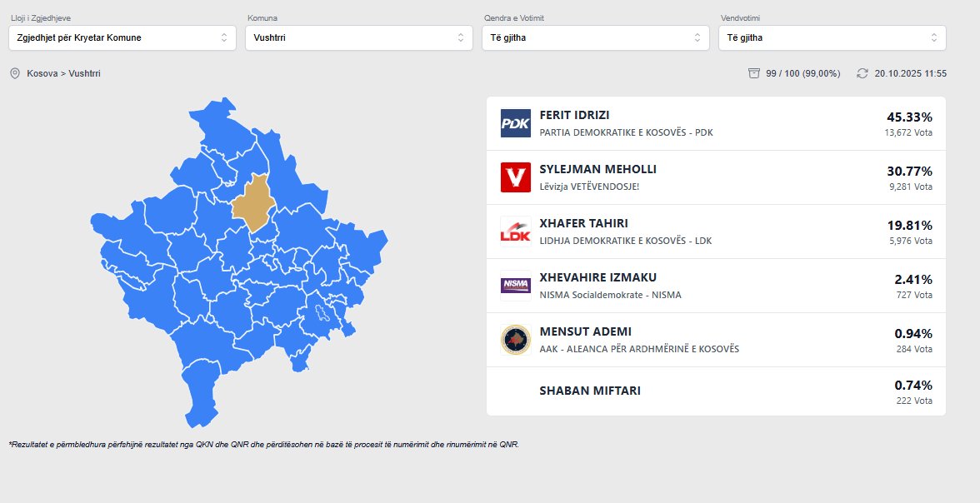
Task: Expand the Vendvotimi dropdown
Action: pos(832,37)
